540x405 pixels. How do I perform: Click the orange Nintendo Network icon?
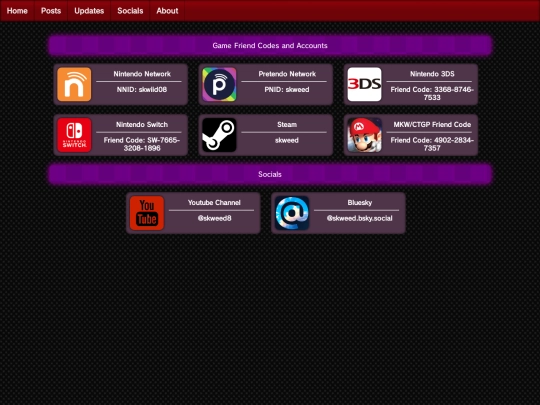[74, 84]
